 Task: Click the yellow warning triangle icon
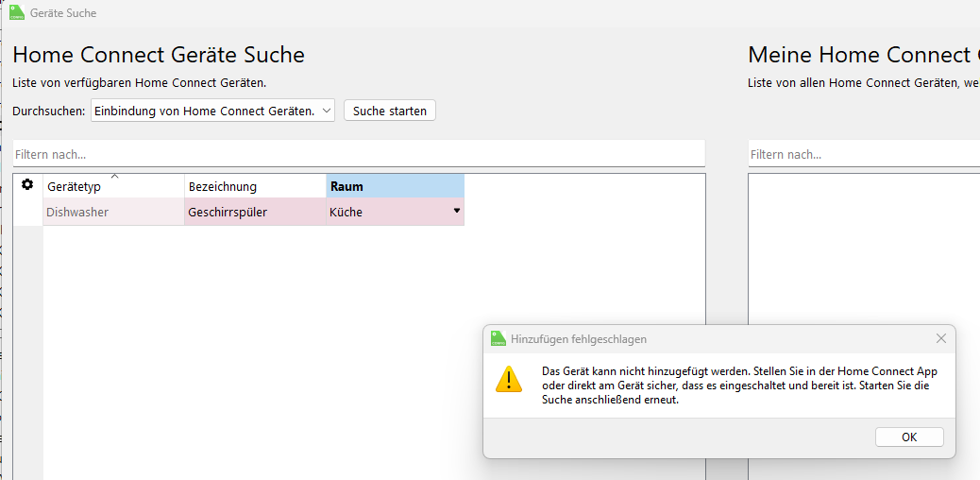tap(509, 380)
